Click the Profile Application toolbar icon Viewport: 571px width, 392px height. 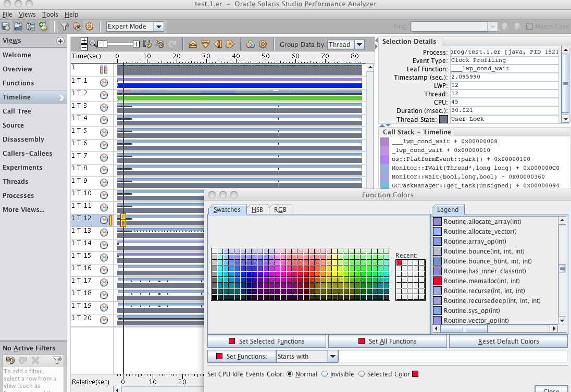(x=5, y=26)
